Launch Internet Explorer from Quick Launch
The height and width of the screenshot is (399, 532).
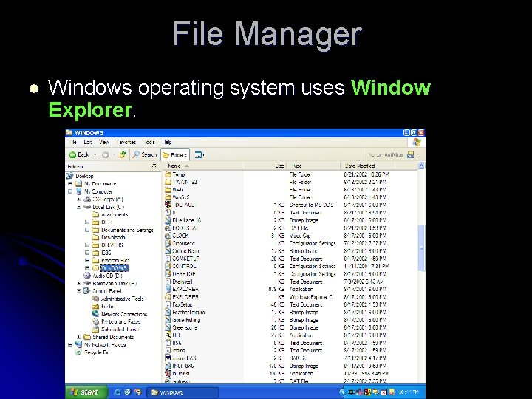click(x=117, y=392)
